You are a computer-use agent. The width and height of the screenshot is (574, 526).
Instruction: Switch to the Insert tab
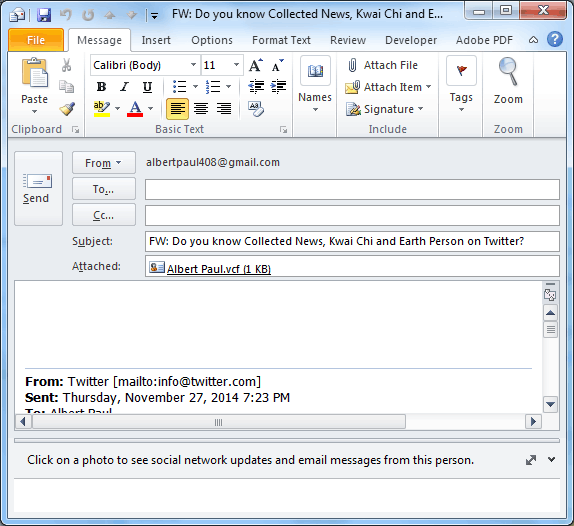(156, 40)
